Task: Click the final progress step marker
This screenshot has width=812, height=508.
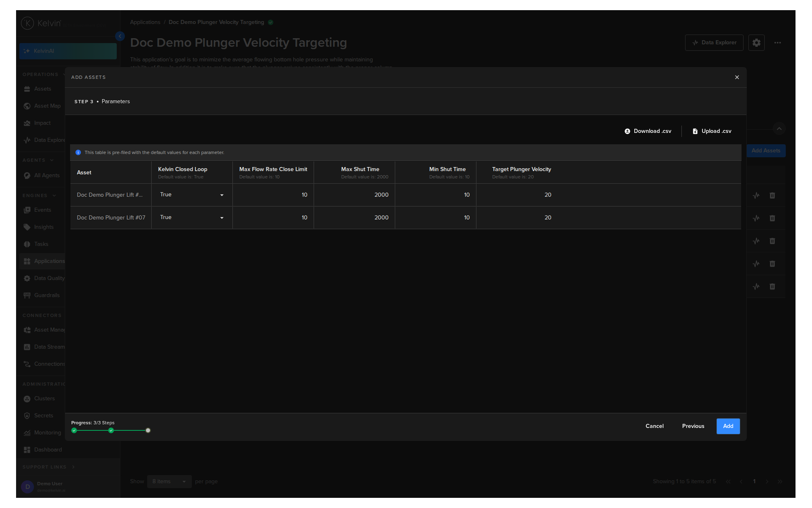Action: click(148, 431)
